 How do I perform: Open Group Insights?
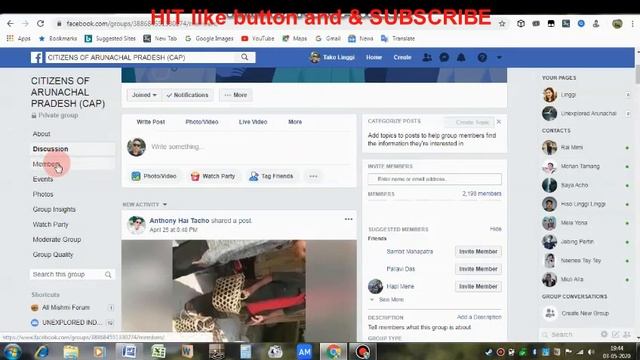54,209
